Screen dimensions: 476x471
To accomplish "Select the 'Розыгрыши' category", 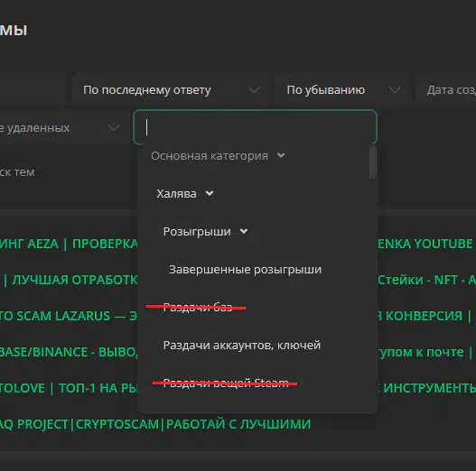I will (x=197, y=232).
